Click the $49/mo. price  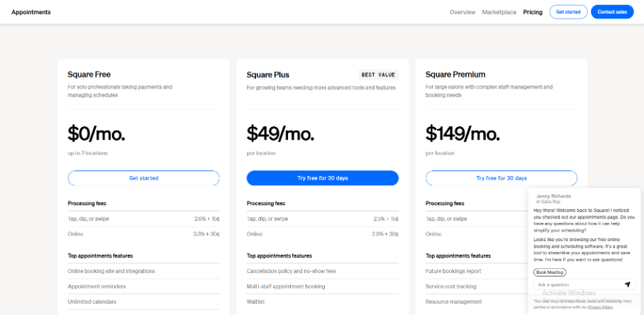click(281, 133)
